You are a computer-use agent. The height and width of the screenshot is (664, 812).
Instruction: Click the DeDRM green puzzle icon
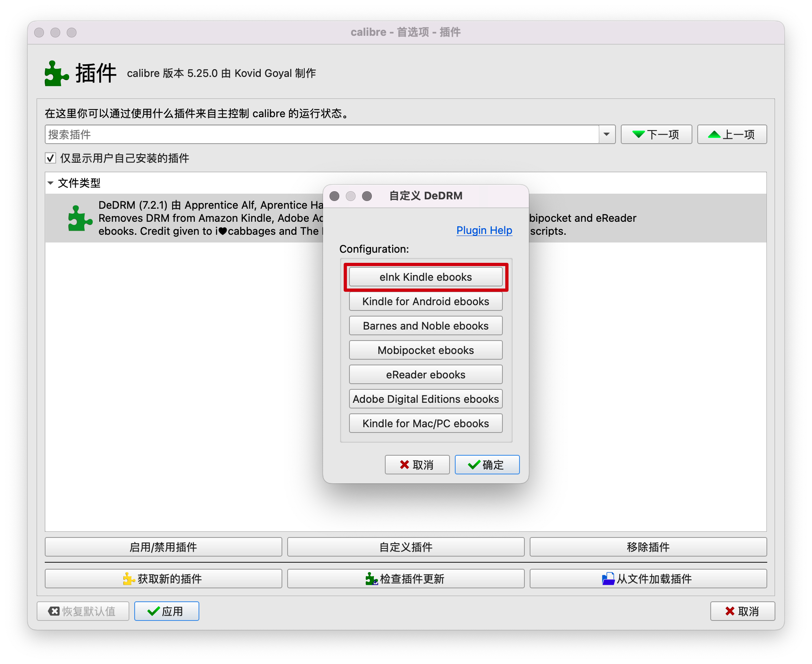point(80,218)
